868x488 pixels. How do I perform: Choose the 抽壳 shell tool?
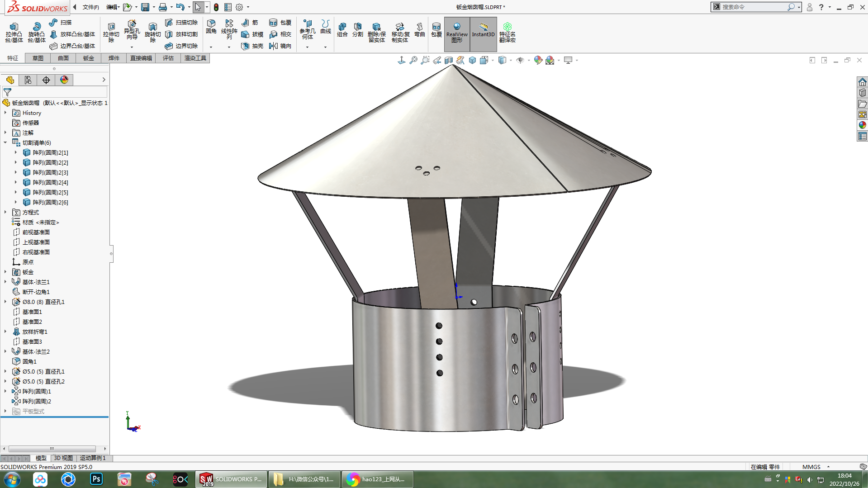[252, 46]
